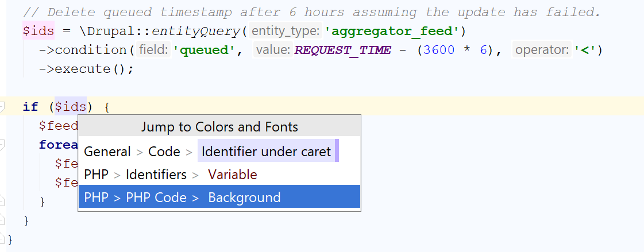Click $ids inside the if condition
The height and width of the screenshot is (252, 644).
tap(71, 107)
